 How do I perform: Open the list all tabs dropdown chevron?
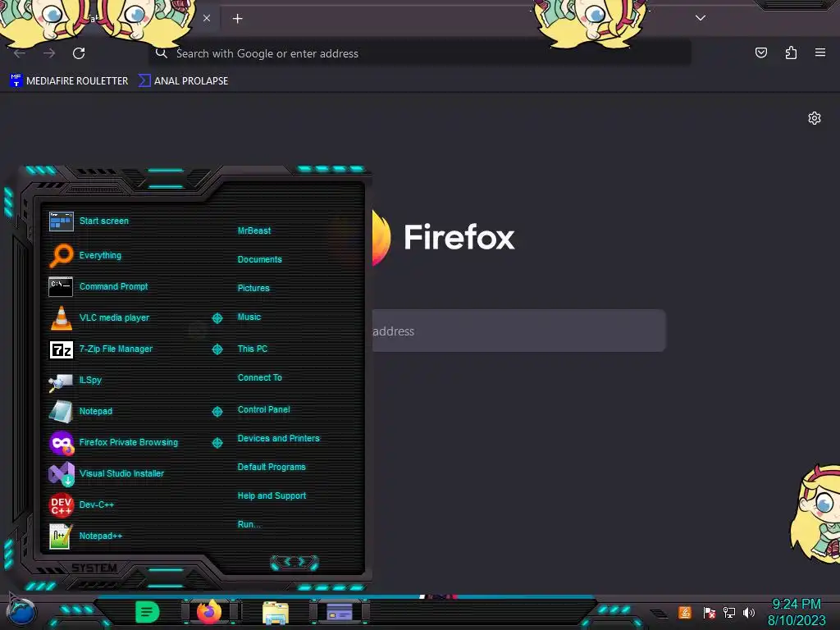coord(701,18)
